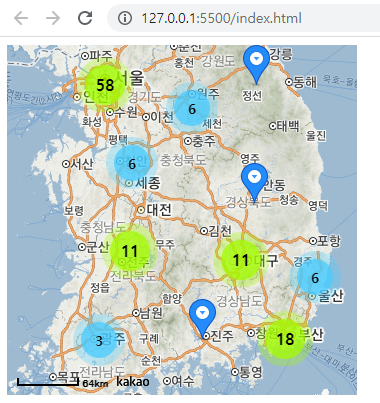380x403 pixels.
Task: Click the 충주 city label
Action: 204,141
